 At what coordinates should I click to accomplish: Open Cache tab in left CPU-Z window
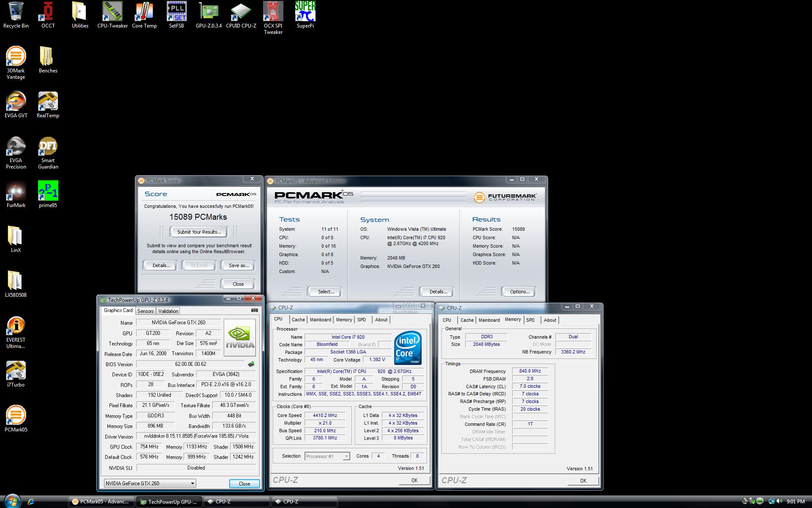coord(298,320)
